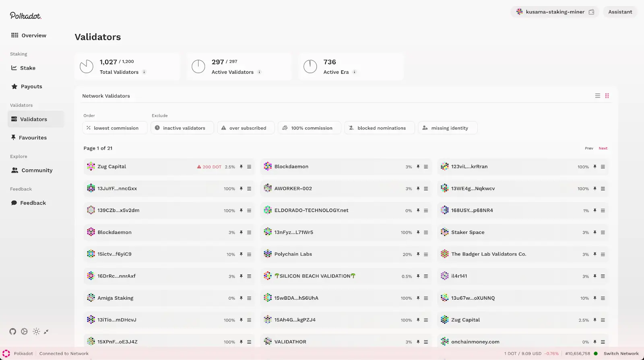644x360 pixels.
Task: Pin 16DrRc...nnrAxf validator
Action: coord(241,276)
